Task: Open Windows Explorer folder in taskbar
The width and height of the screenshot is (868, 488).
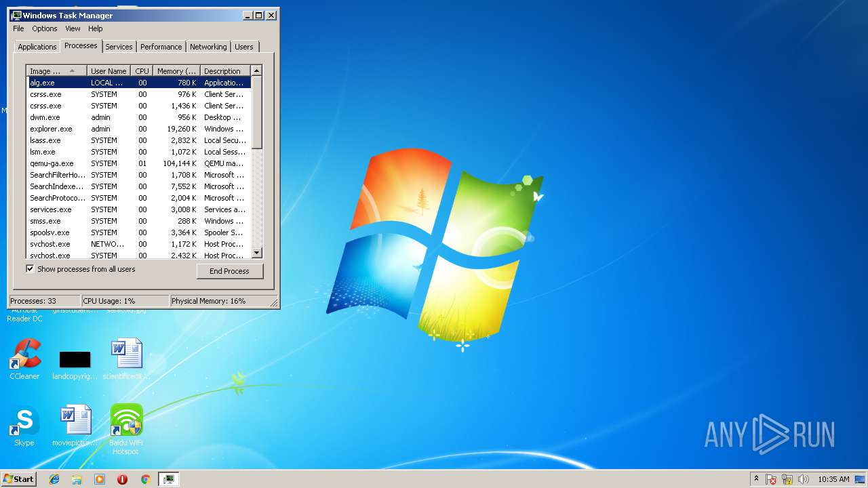Action: pos(77,479)
